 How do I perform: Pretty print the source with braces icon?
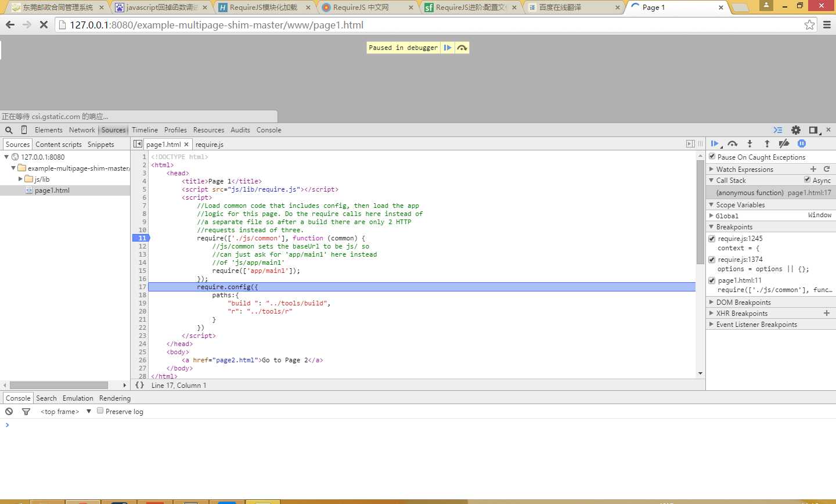[139, 385]
